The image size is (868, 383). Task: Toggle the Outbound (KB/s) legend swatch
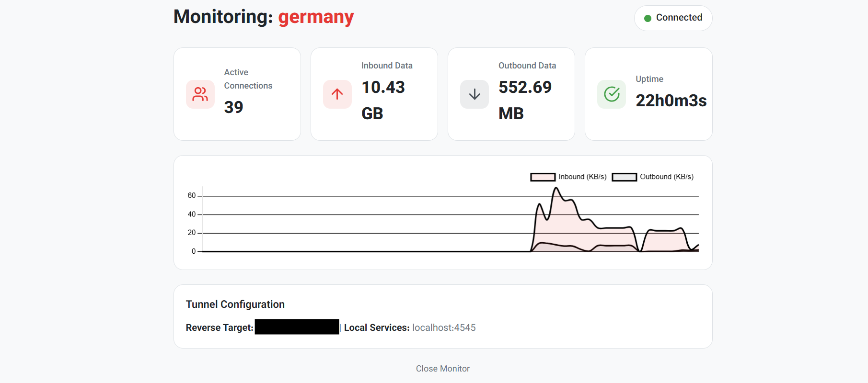624,177
